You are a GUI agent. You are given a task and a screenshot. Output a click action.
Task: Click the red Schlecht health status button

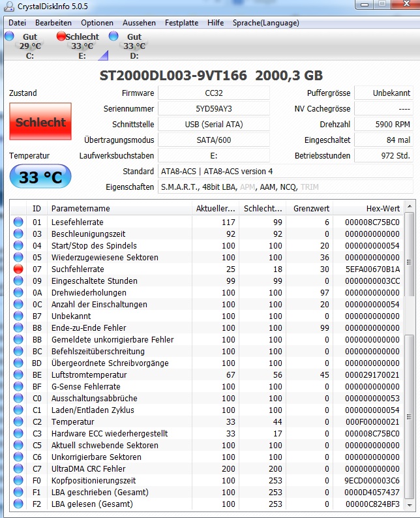point(40,121)
